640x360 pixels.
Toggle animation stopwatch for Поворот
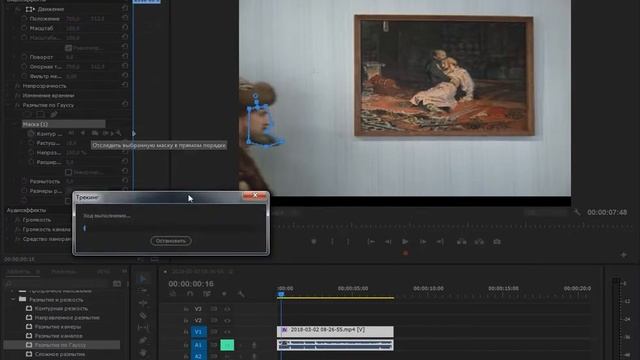24,57
